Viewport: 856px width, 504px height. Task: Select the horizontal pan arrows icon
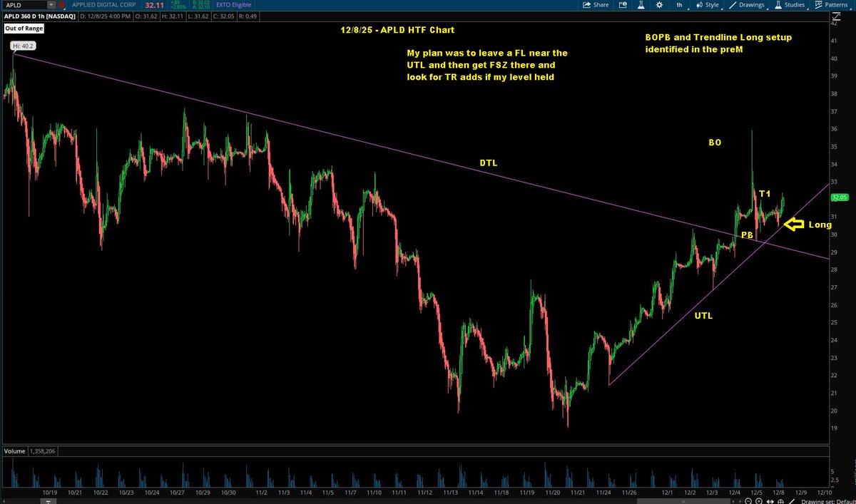point(770,500)
